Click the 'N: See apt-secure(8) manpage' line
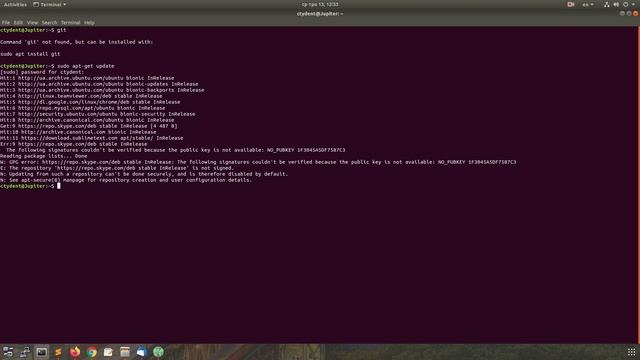Viewport: 640px width, 360px height. pos(126,180)
